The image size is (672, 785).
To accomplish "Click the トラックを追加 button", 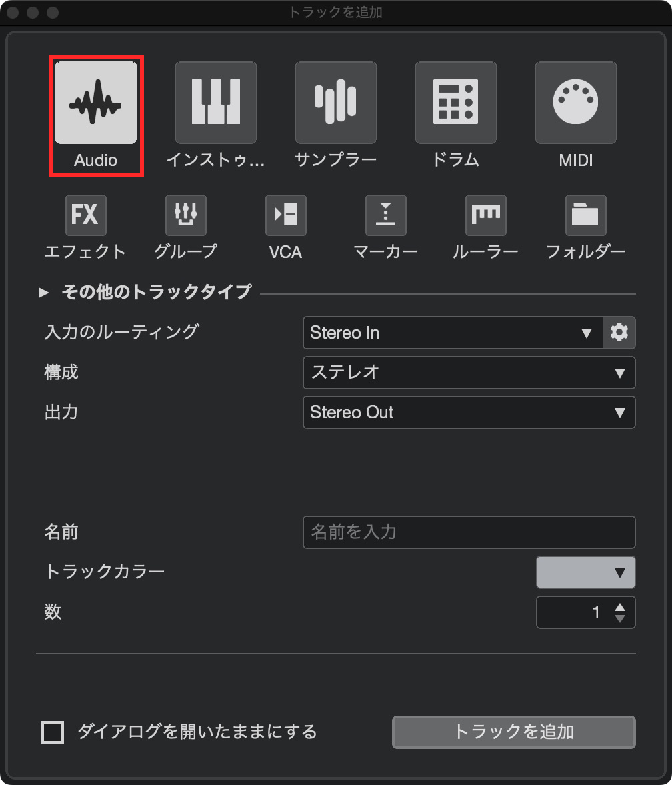I will [x=514, y=732].
